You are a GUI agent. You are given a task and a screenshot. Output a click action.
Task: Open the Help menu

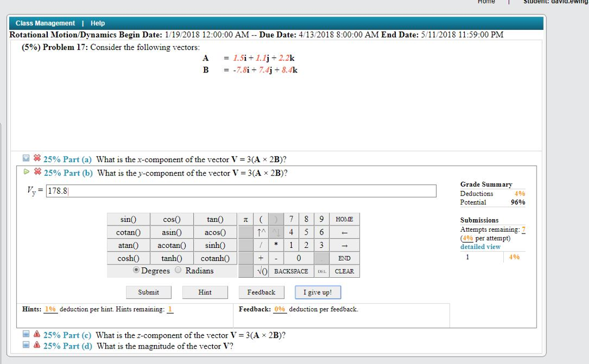coord(97,23)
